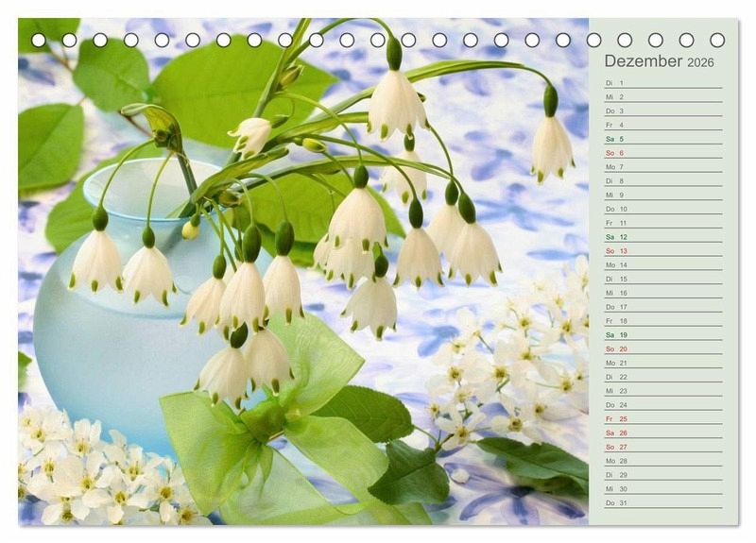The height and width of the screenshot is (543, 756).
Task: Select the So 27 date row
Action: click(661, 447)
